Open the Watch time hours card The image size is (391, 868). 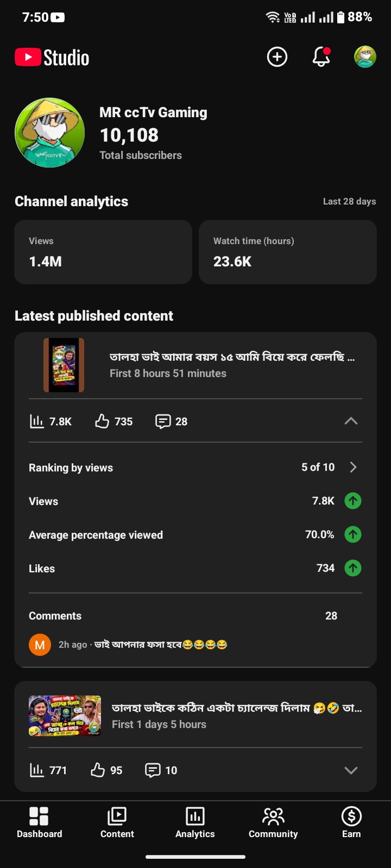point(288,252)
